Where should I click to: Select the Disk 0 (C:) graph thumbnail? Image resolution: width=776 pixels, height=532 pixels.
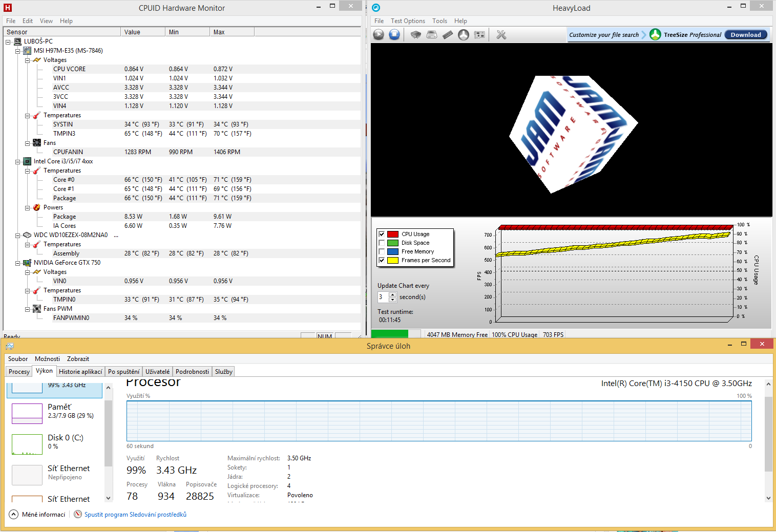click(27, 444)
